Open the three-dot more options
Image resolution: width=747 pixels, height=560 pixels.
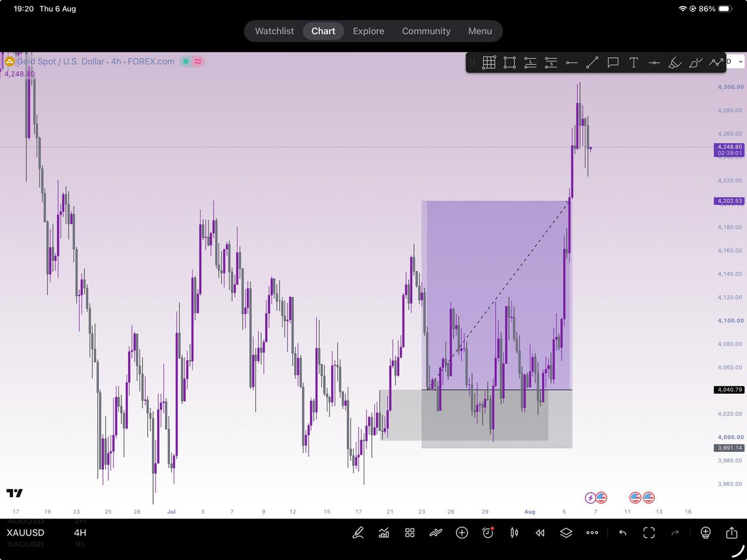[592, 533]
